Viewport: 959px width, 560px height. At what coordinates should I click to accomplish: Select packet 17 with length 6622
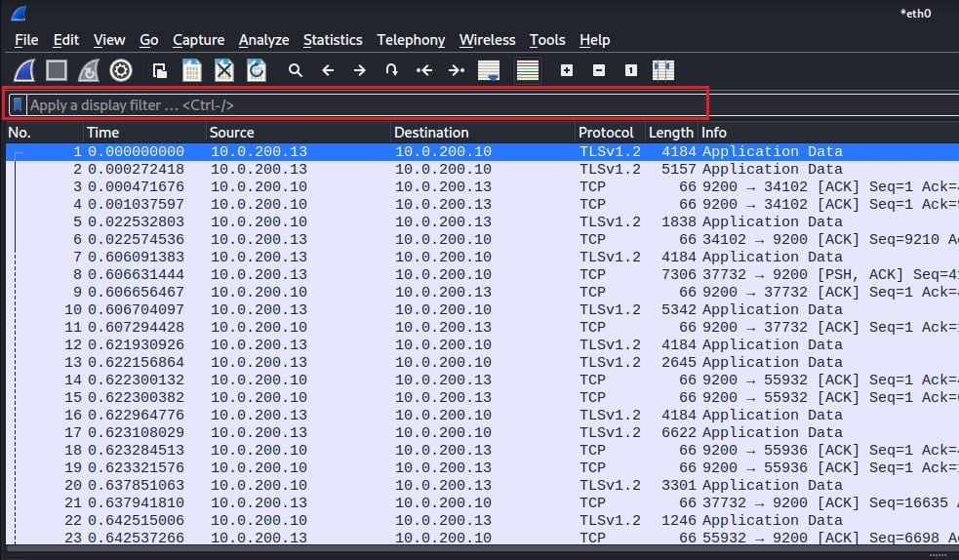pyautogui.click(x=483, y=433)
